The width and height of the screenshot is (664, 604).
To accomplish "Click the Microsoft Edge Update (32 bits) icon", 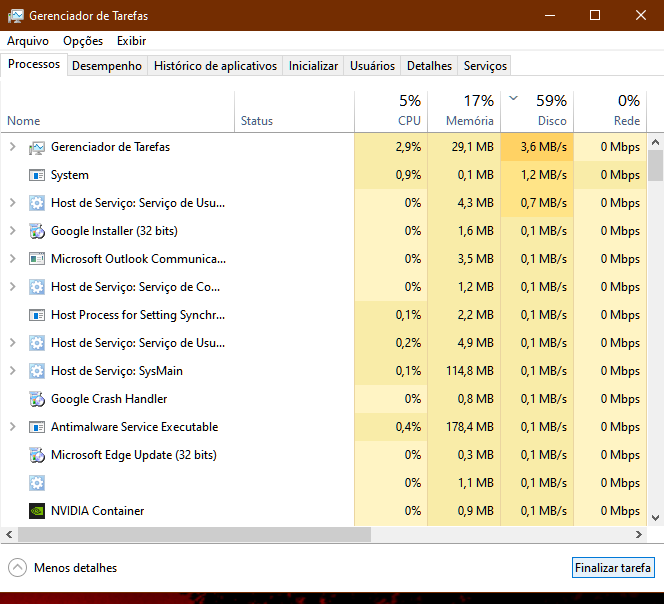I will click(x=37, y=455).
